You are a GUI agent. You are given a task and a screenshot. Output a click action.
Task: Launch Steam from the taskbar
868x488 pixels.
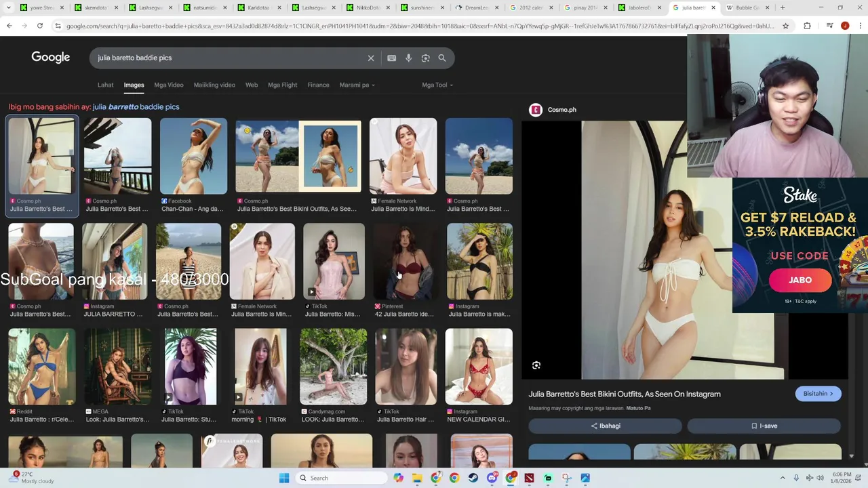click(473, 478)
